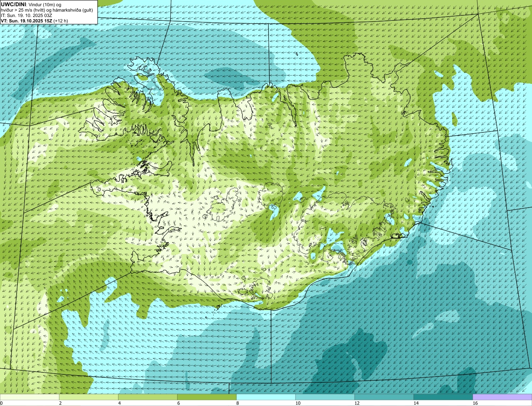Viewport: 532px width, 406px height.
Task: Pick the purple legend swatch above 16
Action: point(502,397)
